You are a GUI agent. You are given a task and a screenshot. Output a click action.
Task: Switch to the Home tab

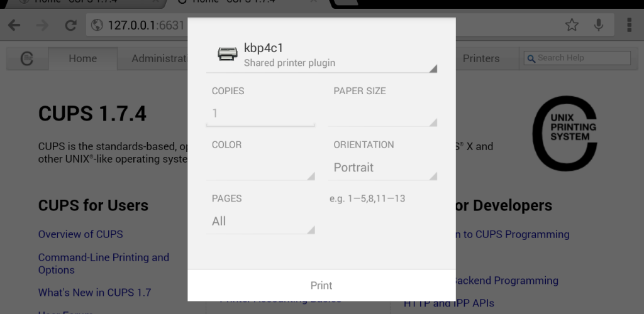tap(83, 58)
